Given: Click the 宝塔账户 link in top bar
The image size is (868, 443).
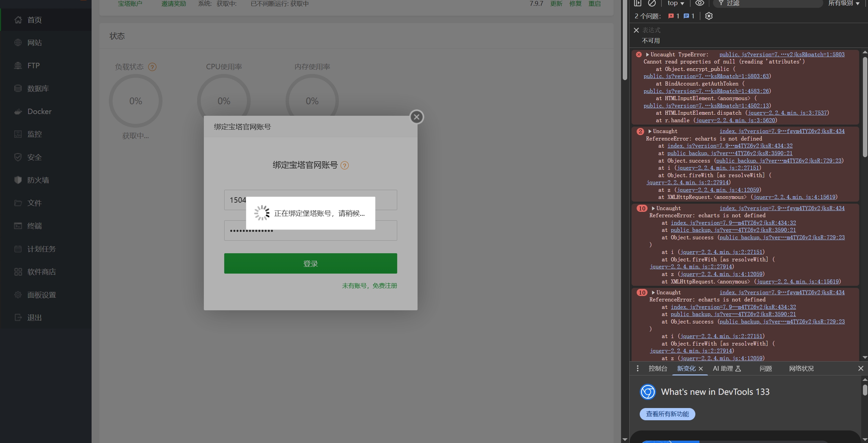Looking at the screenshot, I should pos(130,3).
